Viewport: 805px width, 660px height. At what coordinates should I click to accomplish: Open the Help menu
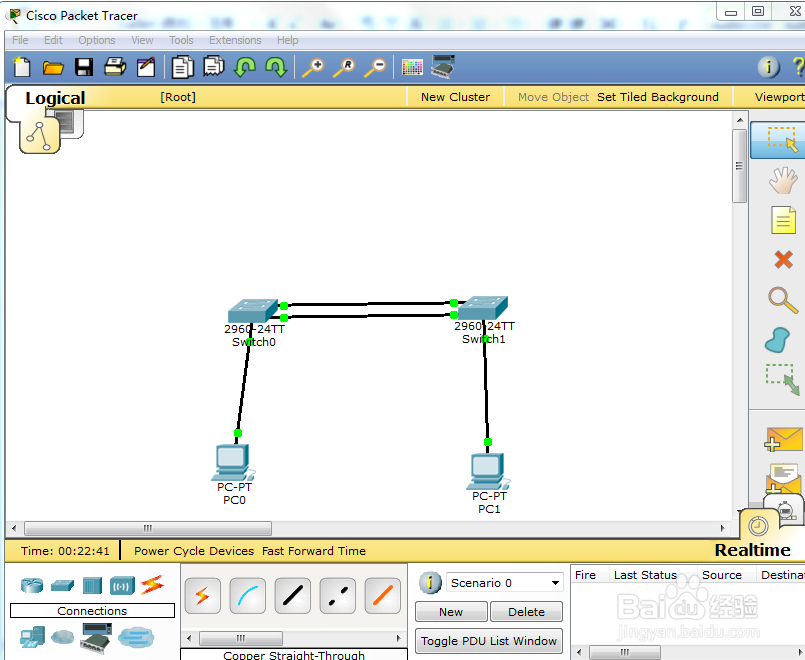pos(288,40)
